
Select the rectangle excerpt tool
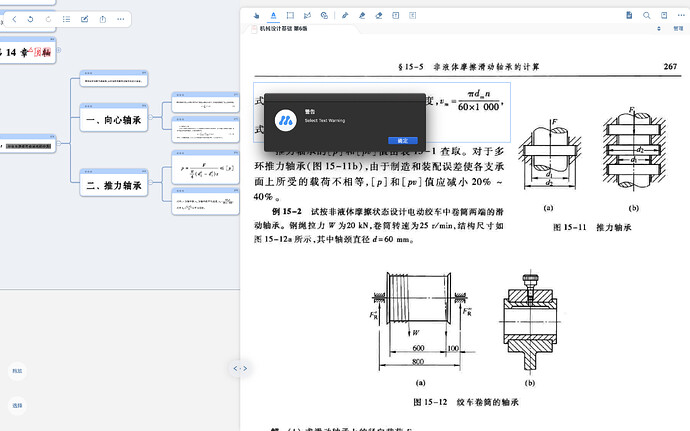tap(290, 15)
